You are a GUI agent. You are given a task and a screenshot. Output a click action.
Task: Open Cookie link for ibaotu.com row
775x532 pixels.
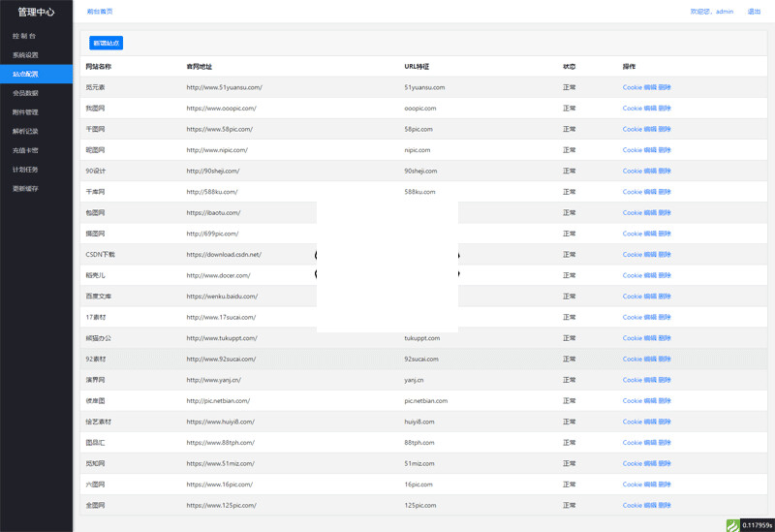(633, 212)
